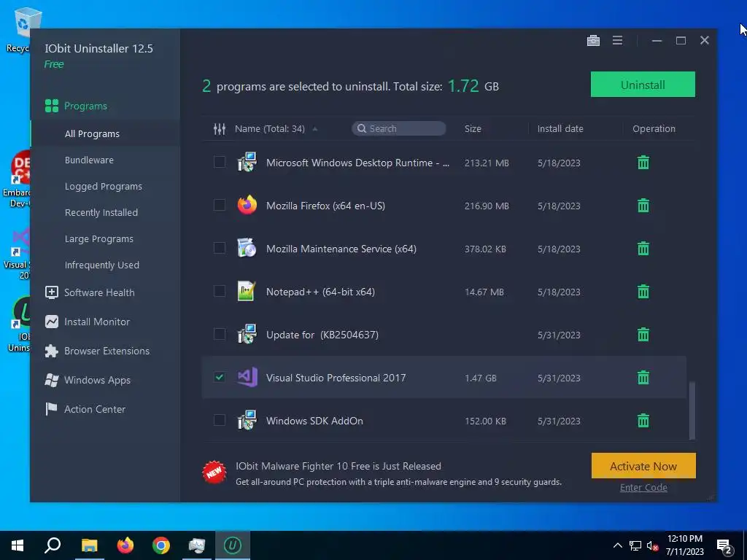Click the trash icon for Notepad++
The width and height of the screenshot is (747, 560).
point(643,292)
